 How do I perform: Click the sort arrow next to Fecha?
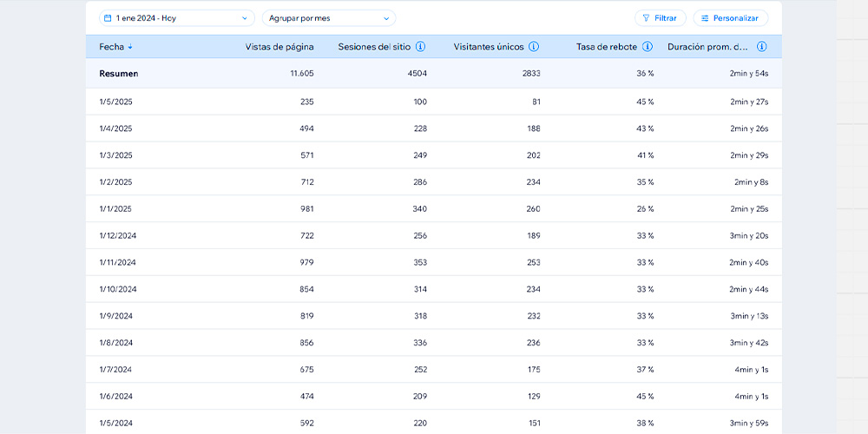pyautogui.click(x=130, y=47)
